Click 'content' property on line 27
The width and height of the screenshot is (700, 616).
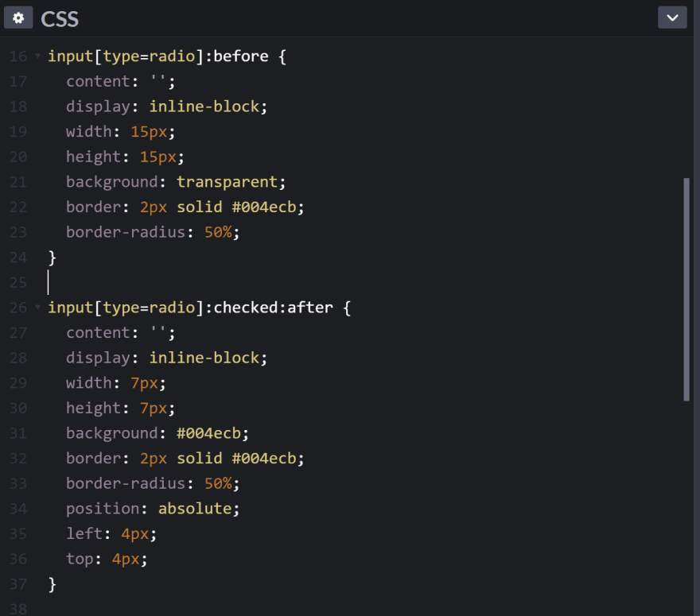(98, 333)
